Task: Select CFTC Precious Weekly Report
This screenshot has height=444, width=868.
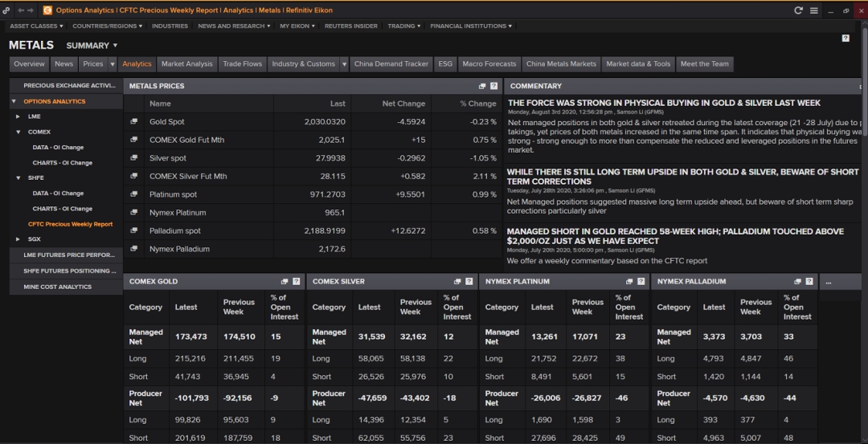Action: pos(70,224)
